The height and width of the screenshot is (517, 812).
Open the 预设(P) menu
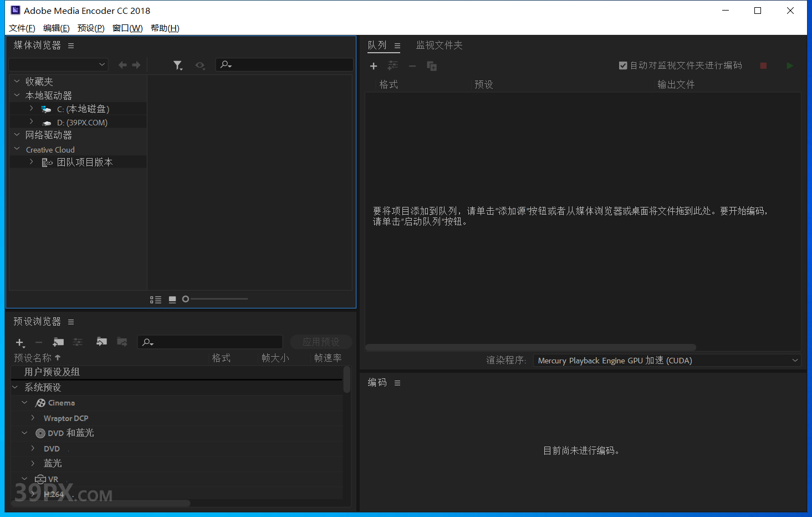[91, 28]
